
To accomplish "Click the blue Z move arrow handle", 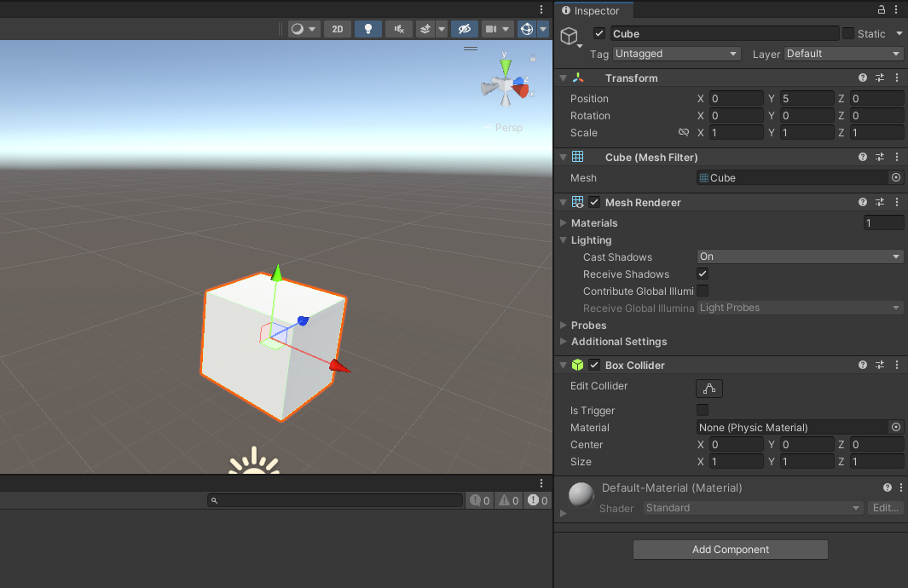I will coord(303,320).
